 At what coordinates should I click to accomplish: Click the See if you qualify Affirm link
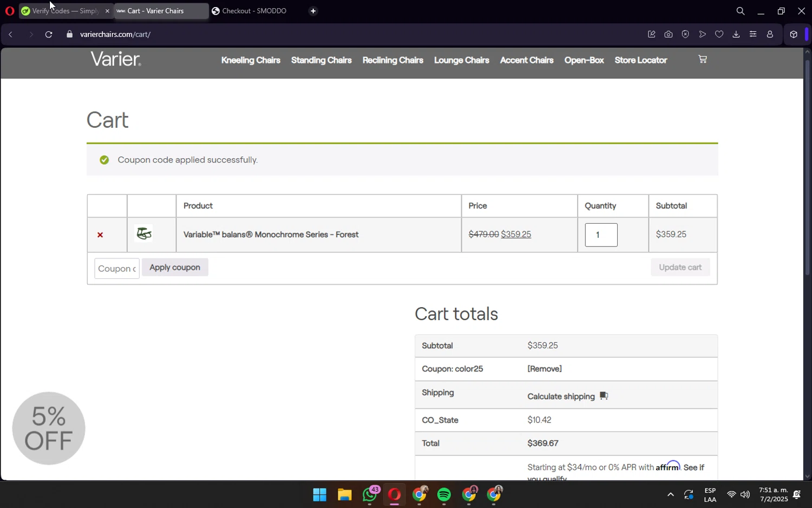coord(693,467)
